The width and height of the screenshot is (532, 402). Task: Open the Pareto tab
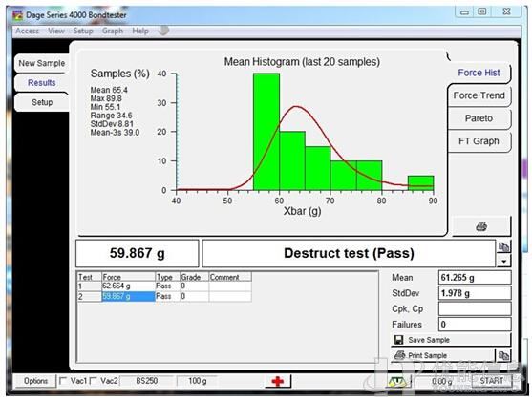pyautogui.click(x=479, y=118)
